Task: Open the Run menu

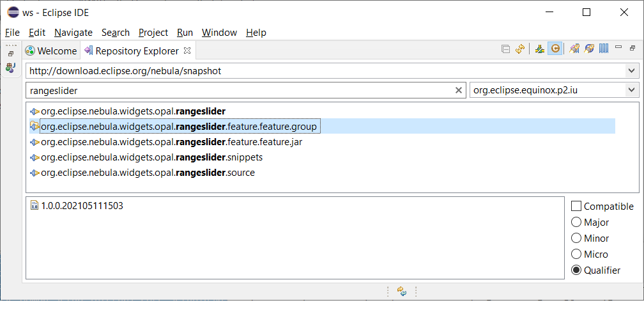Action: (185, 33)
